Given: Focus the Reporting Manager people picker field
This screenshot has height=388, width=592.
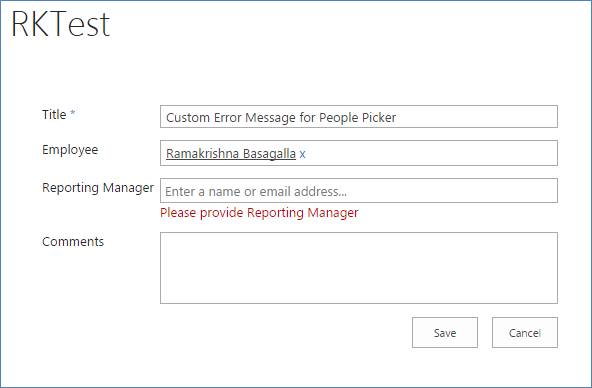Looking at the screenshot, I should [x=359, y=191].
